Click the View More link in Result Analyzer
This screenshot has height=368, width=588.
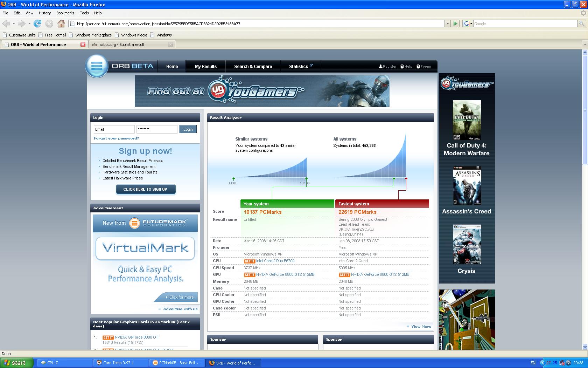tap(421, 326)
